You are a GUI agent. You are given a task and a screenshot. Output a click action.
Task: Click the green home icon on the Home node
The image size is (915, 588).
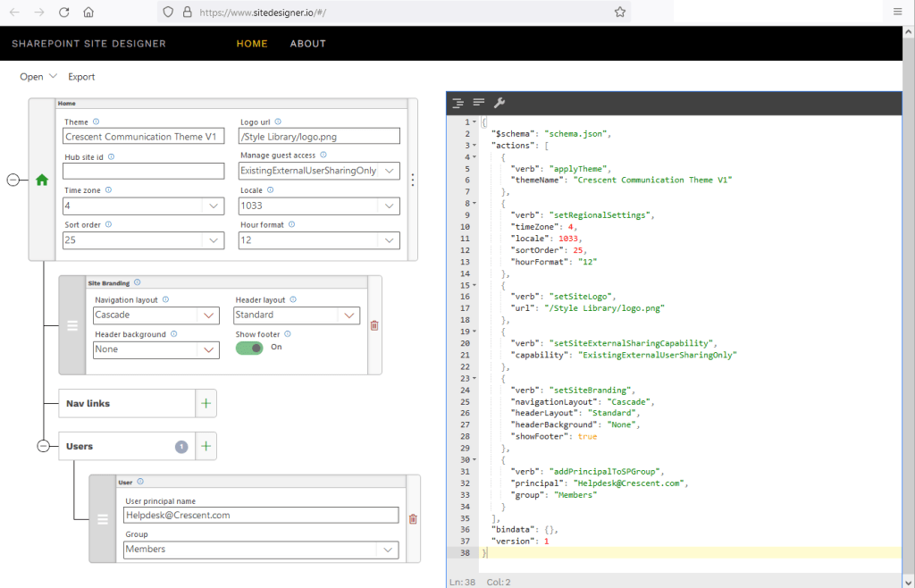click(x=41, y=179)
